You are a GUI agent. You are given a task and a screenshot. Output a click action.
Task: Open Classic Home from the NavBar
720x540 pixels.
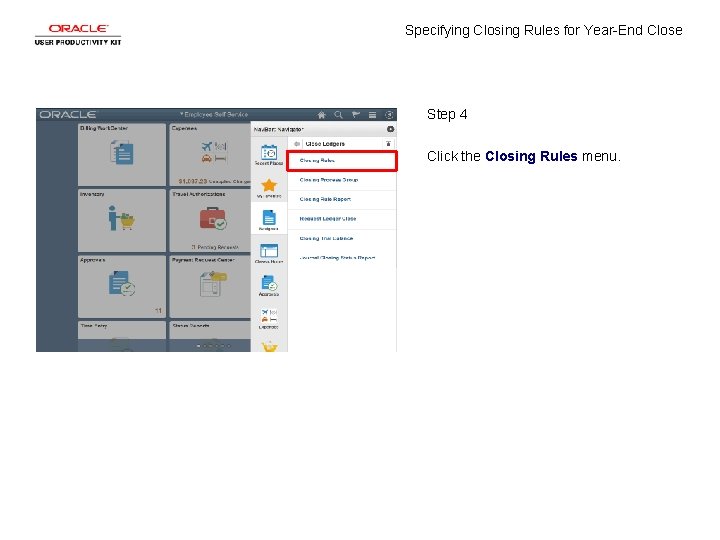pyautogui.click(x=269, y=253)
